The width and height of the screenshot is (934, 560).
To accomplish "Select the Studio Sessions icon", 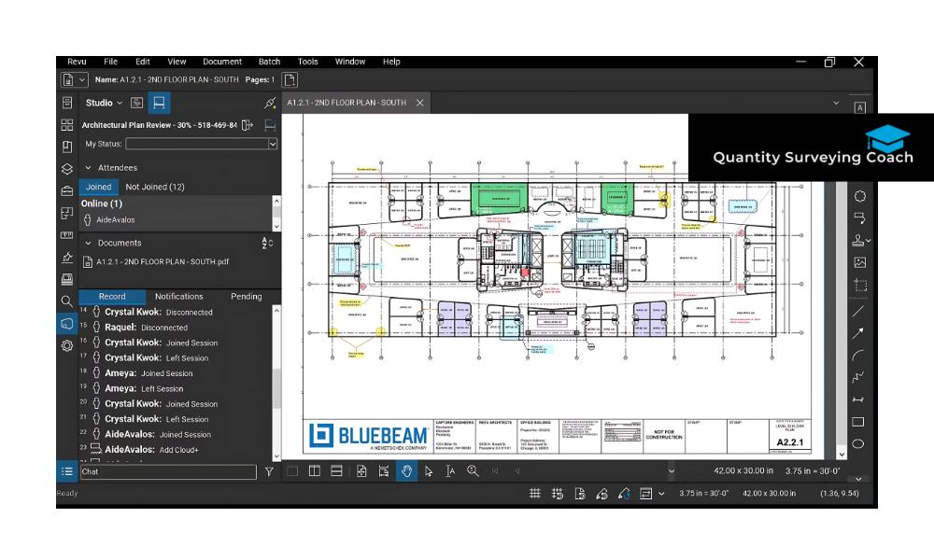I will pyautogui.click(x=159, y=103).
